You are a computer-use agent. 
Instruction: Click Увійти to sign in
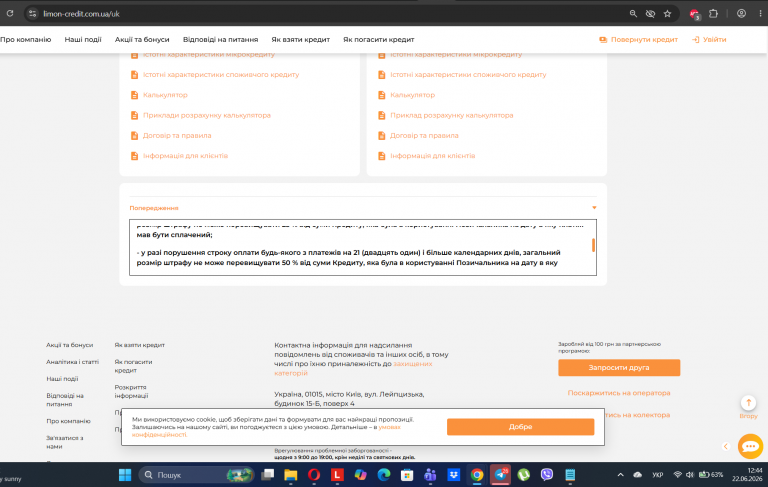click(x=709, y=40)
